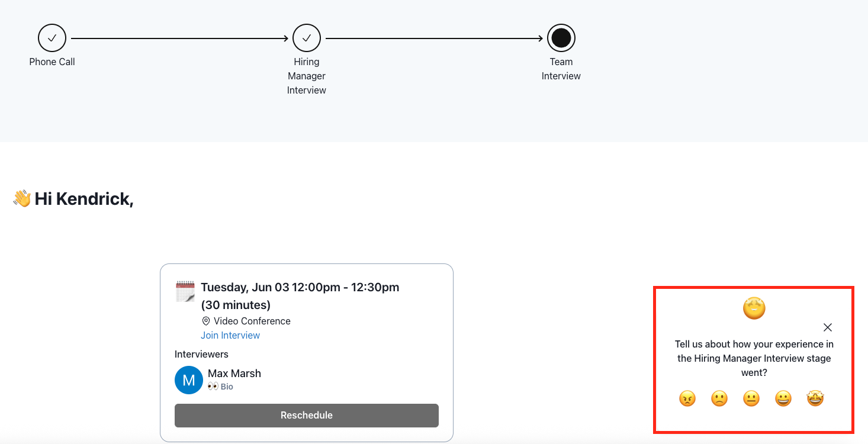Click the Phone Call stage checkmark circle
The width and height of the screenshot is (868, 444).
click(x=52, y=38)
